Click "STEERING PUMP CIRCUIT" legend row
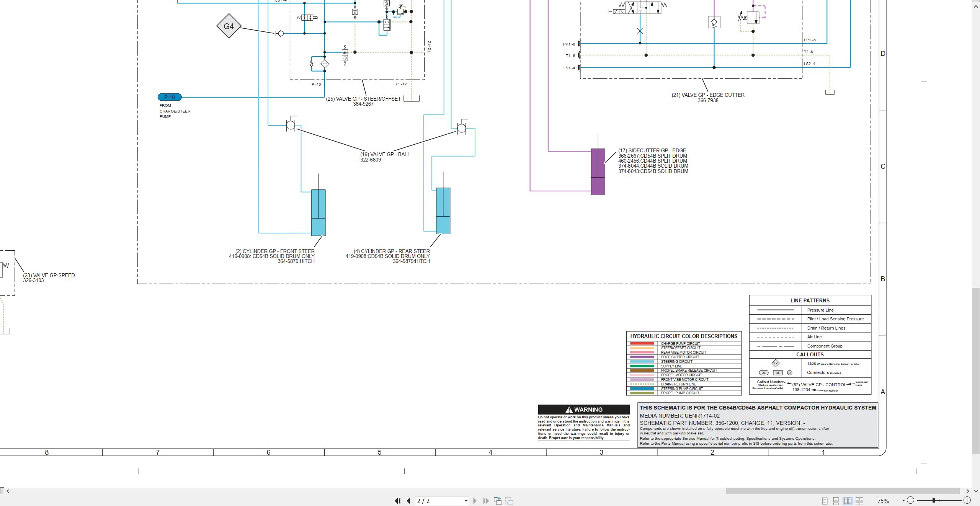980x506 pixels. [684, 388]
